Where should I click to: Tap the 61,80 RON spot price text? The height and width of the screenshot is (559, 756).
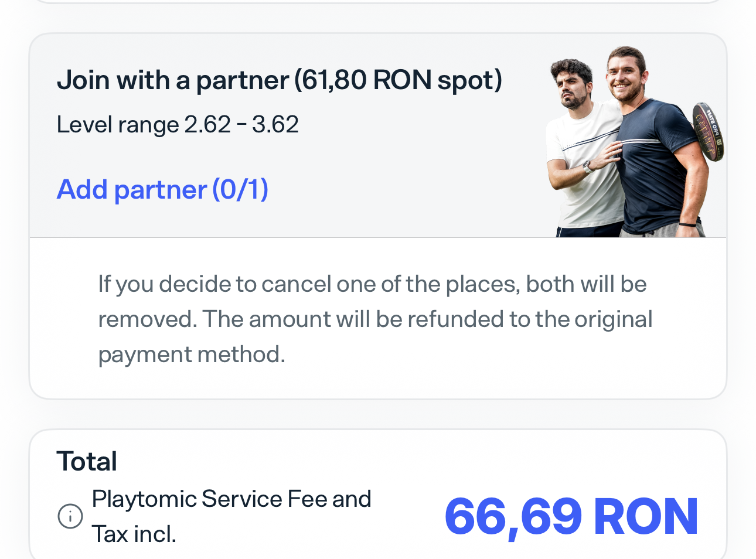click(401, 80)
